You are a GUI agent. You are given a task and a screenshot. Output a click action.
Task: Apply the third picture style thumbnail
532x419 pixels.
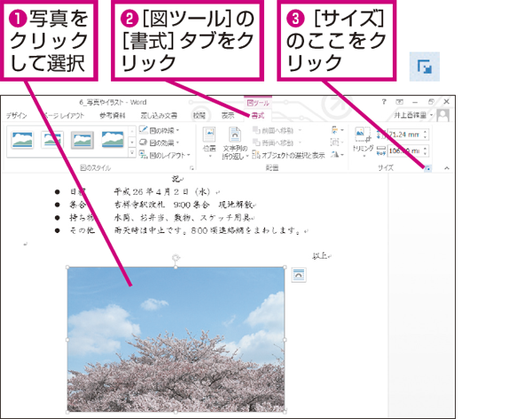click(x=82, y=138)
